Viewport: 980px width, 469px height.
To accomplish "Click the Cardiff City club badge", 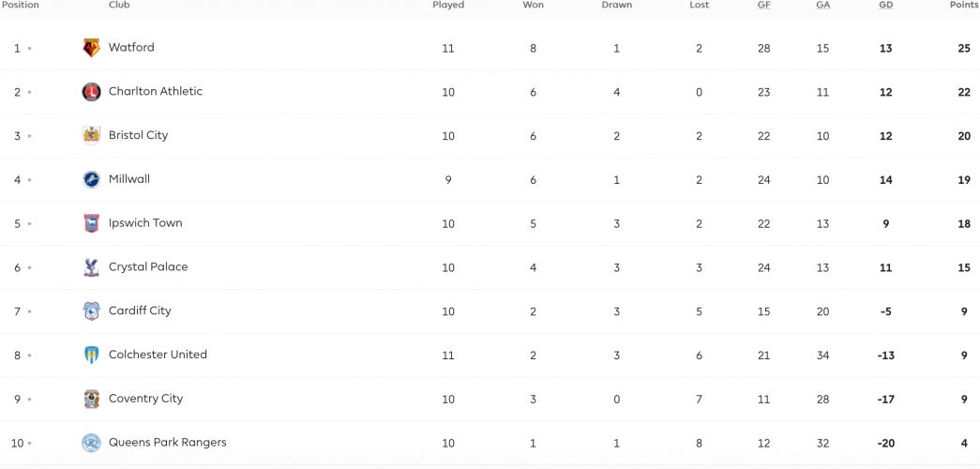I will tap(91, 310).
